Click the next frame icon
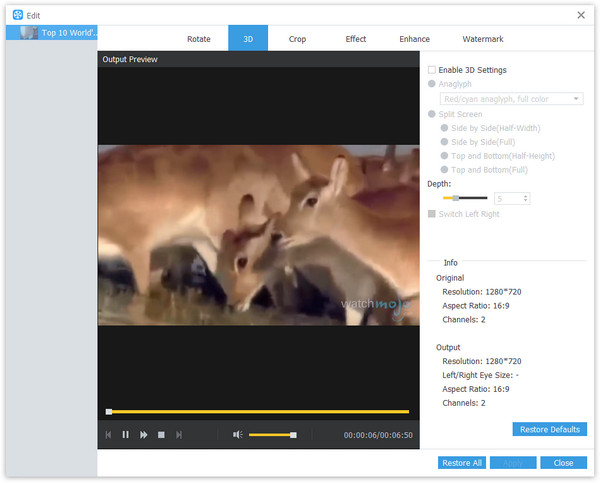Viewport: 600px width, 483px height. pos(179,435)
